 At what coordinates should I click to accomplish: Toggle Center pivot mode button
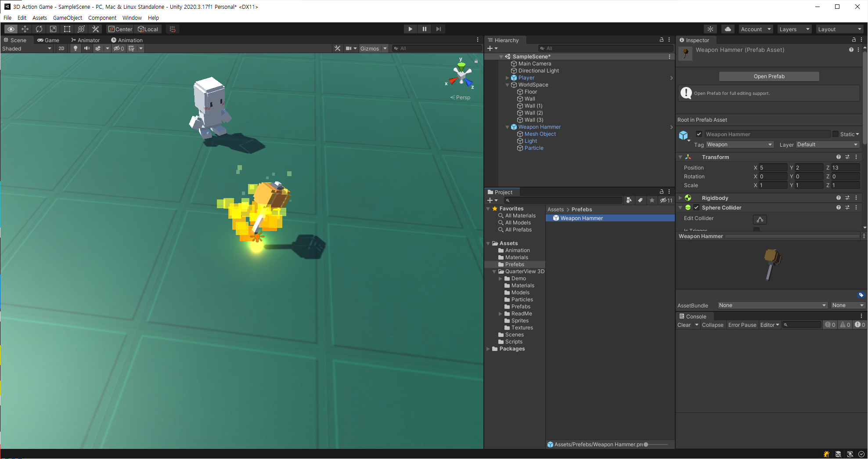pyautogui.click(x=120, y=29)
